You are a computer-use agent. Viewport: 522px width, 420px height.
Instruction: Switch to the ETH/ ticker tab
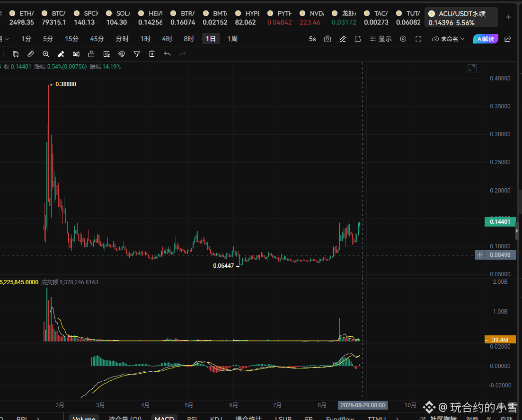pyautogui.click(x=21, y=17)
